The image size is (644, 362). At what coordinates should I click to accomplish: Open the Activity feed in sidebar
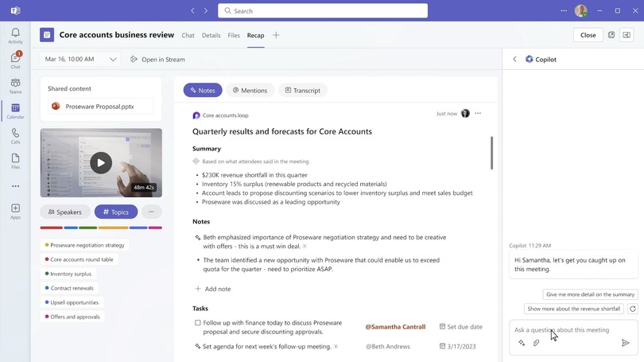(15, 36)
